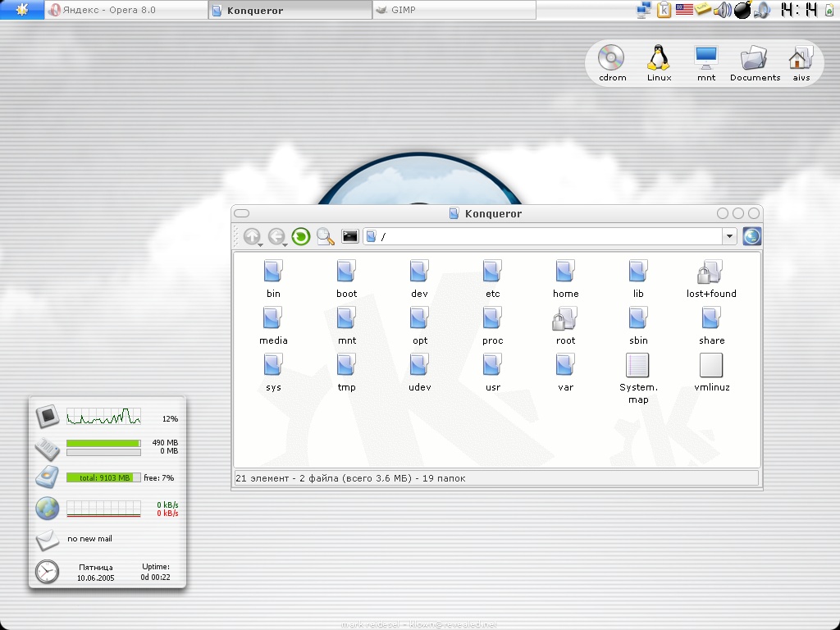
Task: Click the mail envelope icon in system monitor
Action: pyautogui.click(x=47, y=540)
